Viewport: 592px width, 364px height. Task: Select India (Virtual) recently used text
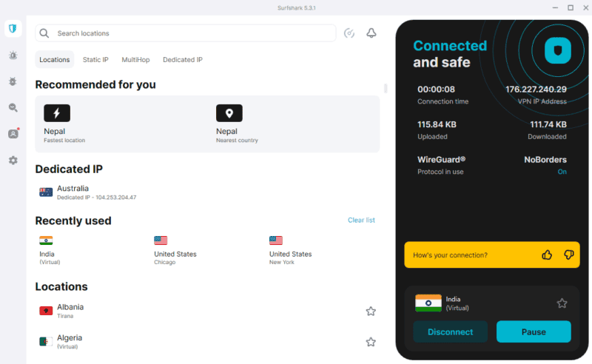pos(50,257)
